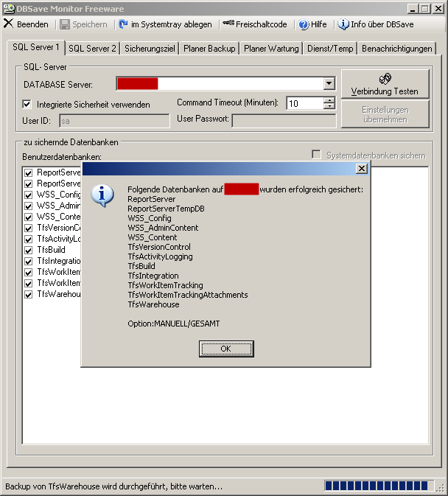Toggle the TfsWarehouse database checkbox
This screenshot has height=496, width=448.
[29, 295]
